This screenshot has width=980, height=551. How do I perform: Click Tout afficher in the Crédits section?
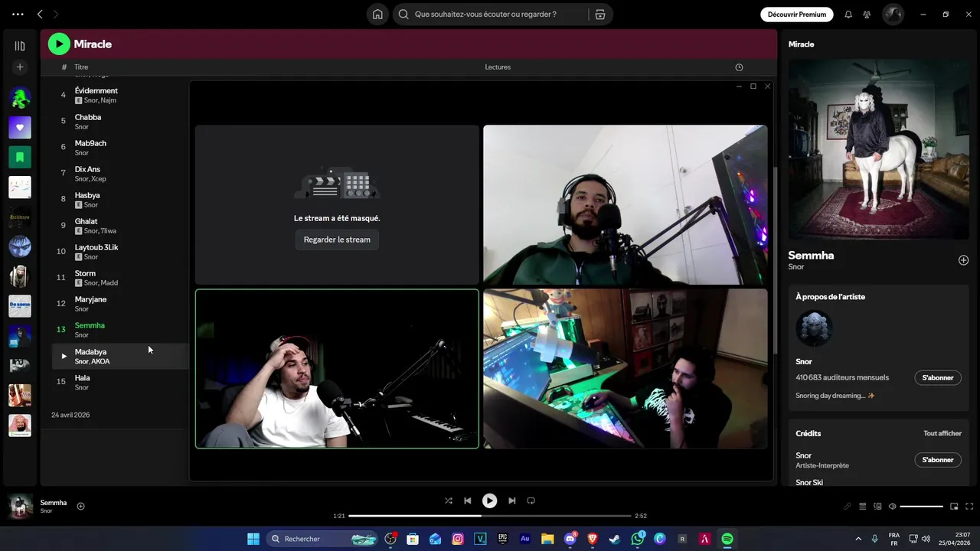coord(942,433)
